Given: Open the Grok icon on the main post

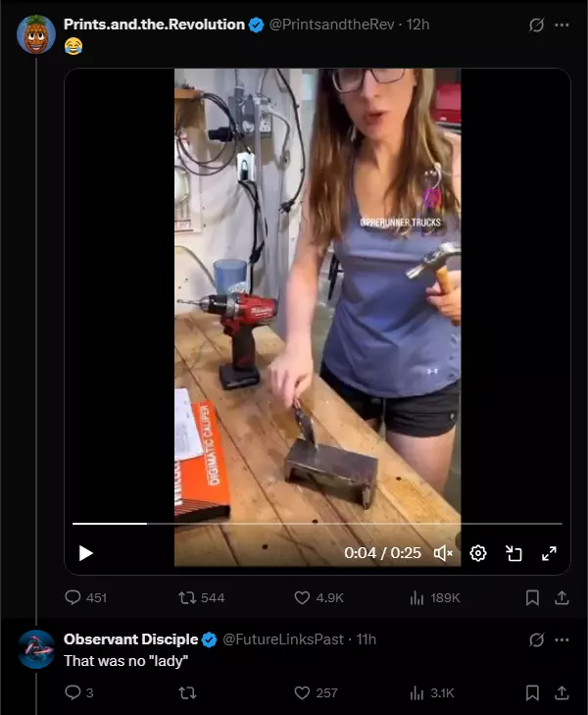Looking at the screenshot, I should point(536,25).
